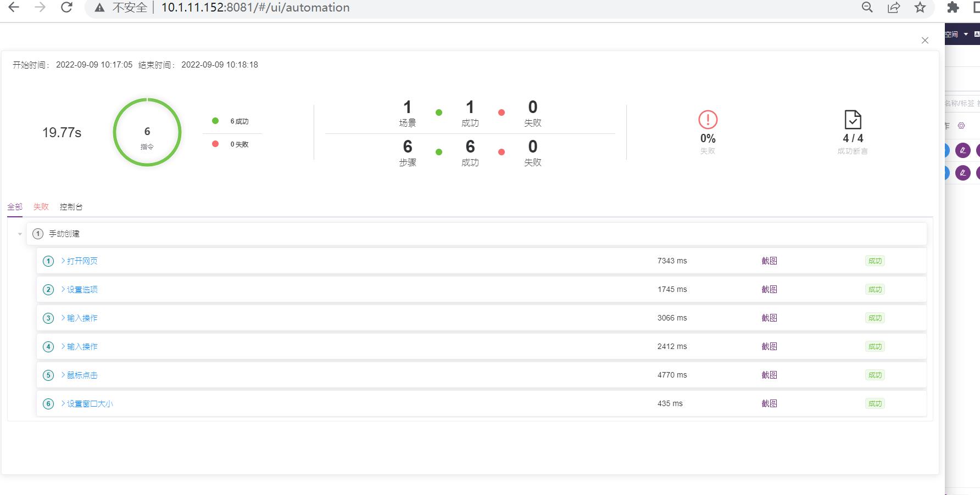Click step number circle 4 for 输入操作
980x495 pixels.
pyautogui.click(x=48, y=347)
